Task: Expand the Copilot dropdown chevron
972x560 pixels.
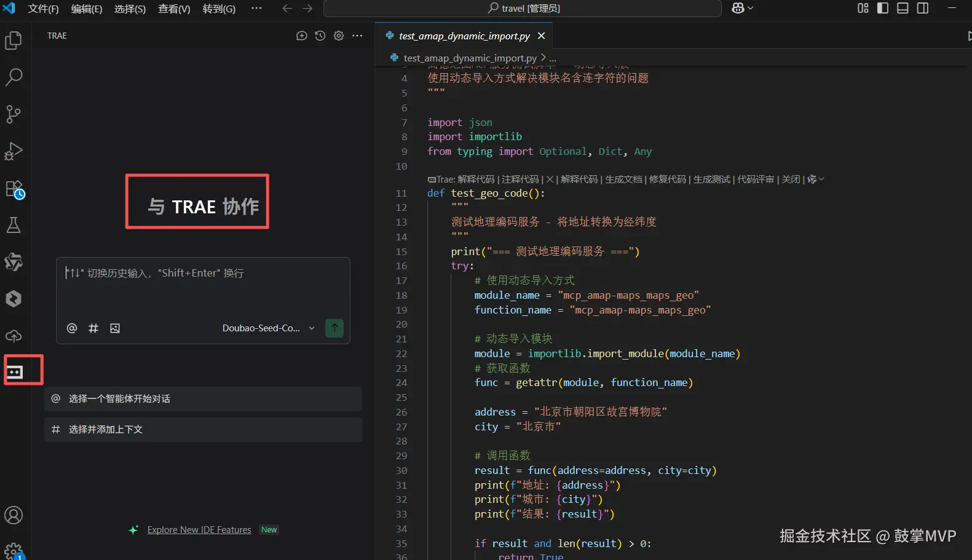Action: [750, 8]
